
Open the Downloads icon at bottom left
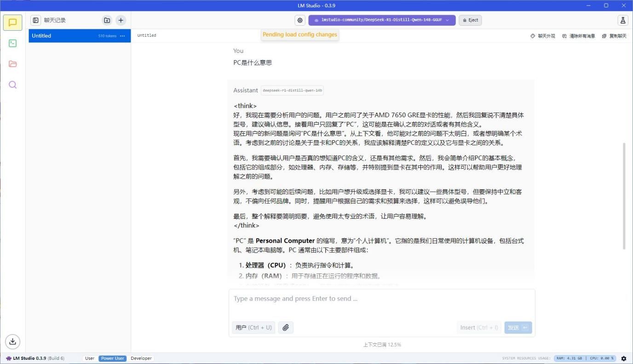click(x=12, y=341)
